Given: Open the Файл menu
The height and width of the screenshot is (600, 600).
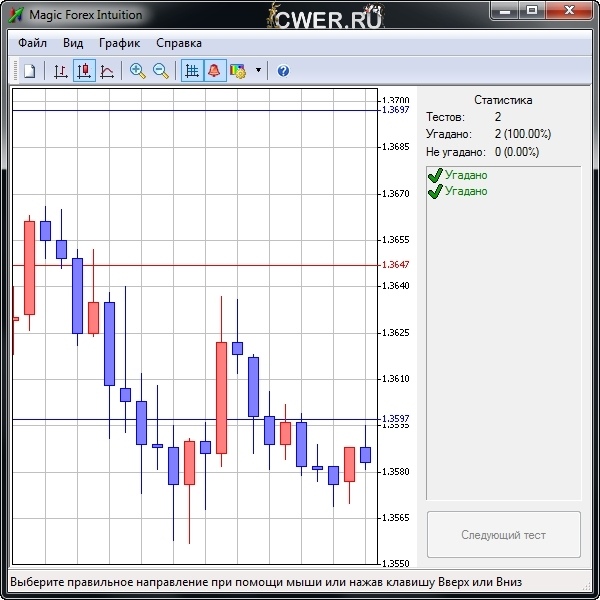Looking at the screenshot, I should point(32,43).
